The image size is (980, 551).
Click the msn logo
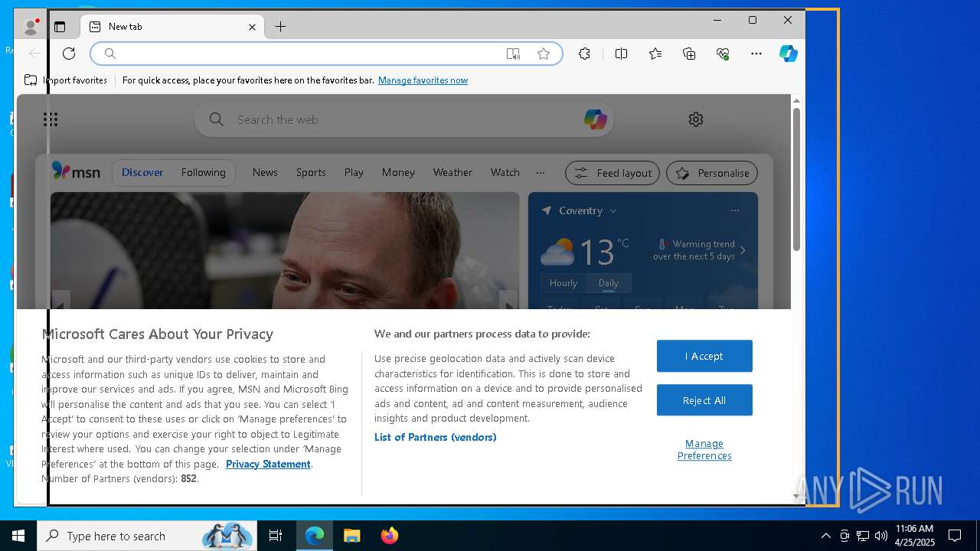[76, 171]
